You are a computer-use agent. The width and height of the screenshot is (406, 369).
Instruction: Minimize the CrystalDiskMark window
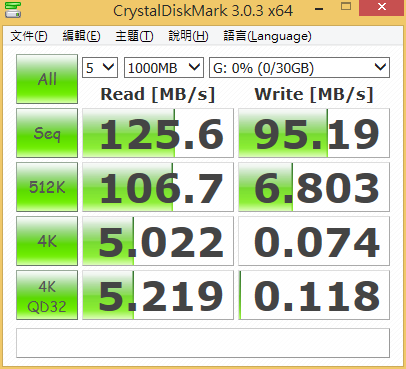pyautogui.click(x=319, y=8)
